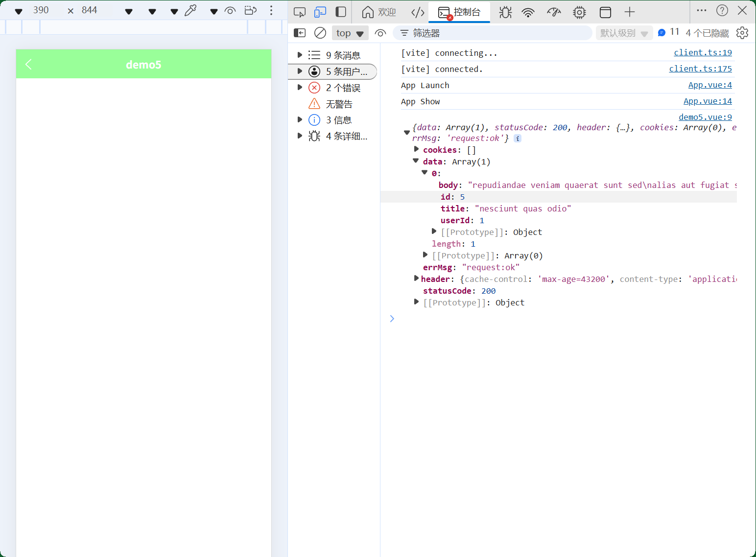Screen dimensions: 756x557
Task: Expand the header object in console output
Action: (x=416, y=278)
